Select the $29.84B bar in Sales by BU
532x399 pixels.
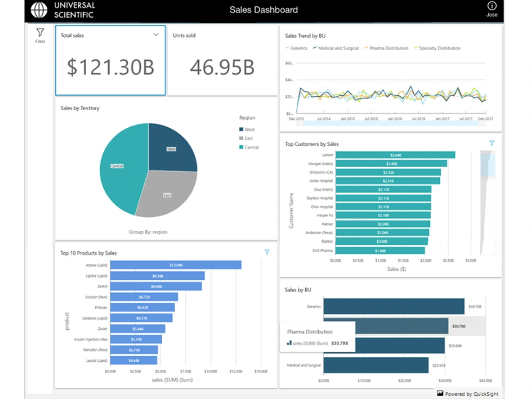400,346
